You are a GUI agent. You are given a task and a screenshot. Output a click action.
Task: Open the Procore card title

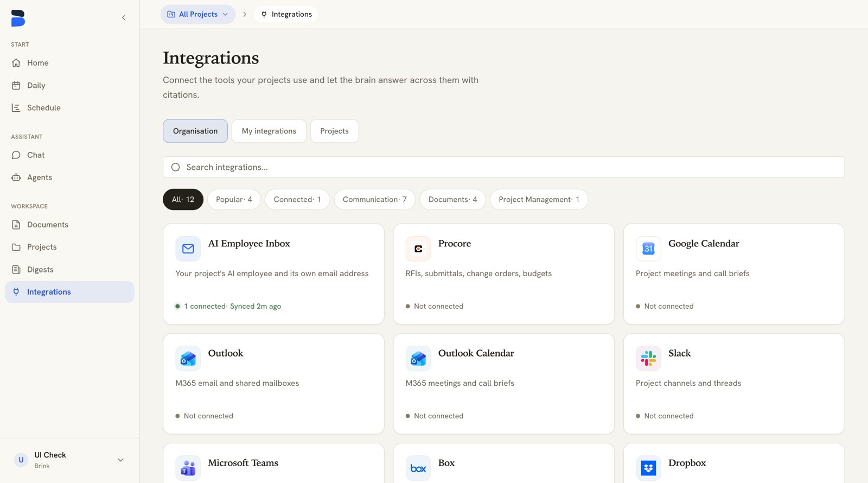pyautogui.click(x=455, y=244)
